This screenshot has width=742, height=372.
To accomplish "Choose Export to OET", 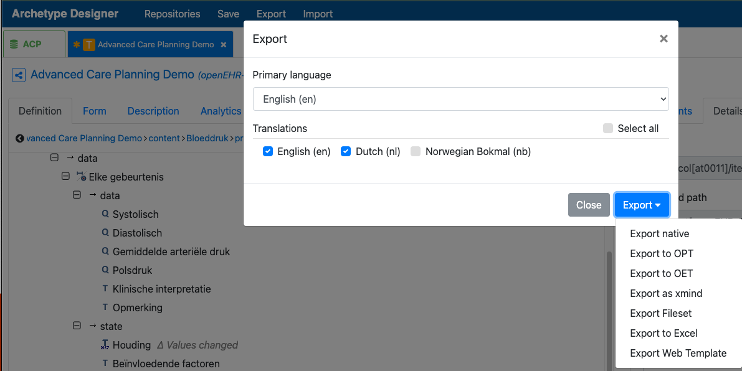I will pos(661,274).
